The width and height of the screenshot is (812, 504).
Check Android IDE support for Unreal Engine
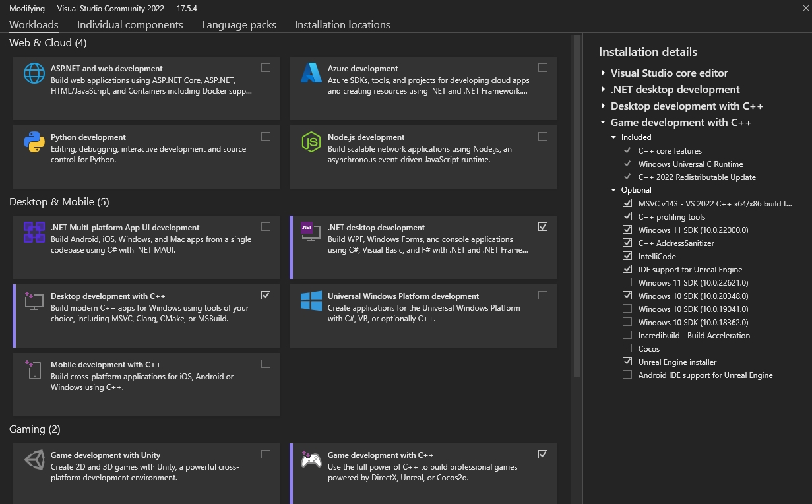627,375
